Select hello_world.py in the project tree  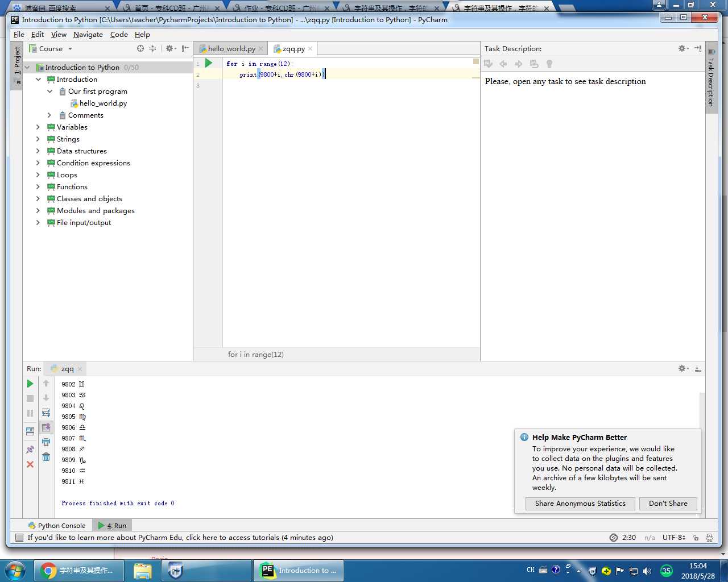point(103,103)
